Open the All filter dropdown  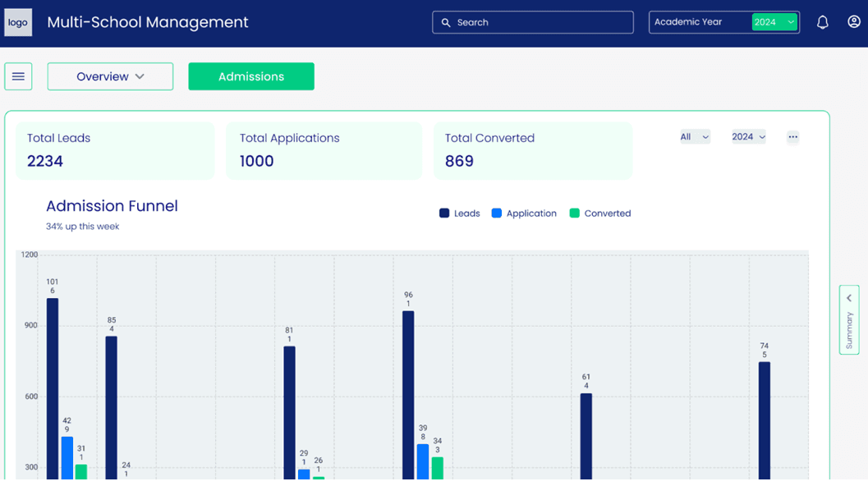click(695, 137)
